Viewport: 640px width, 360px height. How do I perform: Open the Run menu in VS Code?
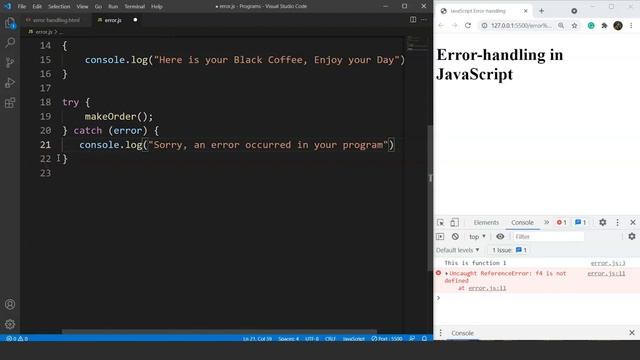(113, 7)
